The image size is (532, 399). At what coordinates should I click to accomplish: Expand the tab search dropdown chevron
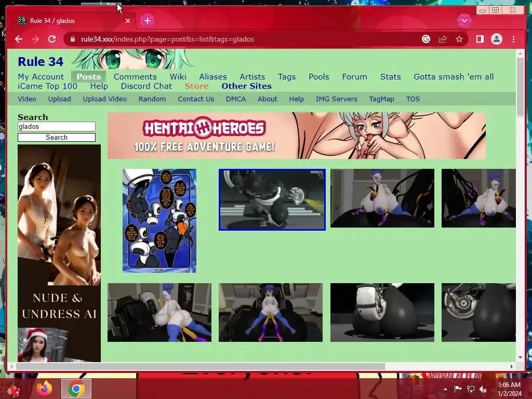point(464,21)
